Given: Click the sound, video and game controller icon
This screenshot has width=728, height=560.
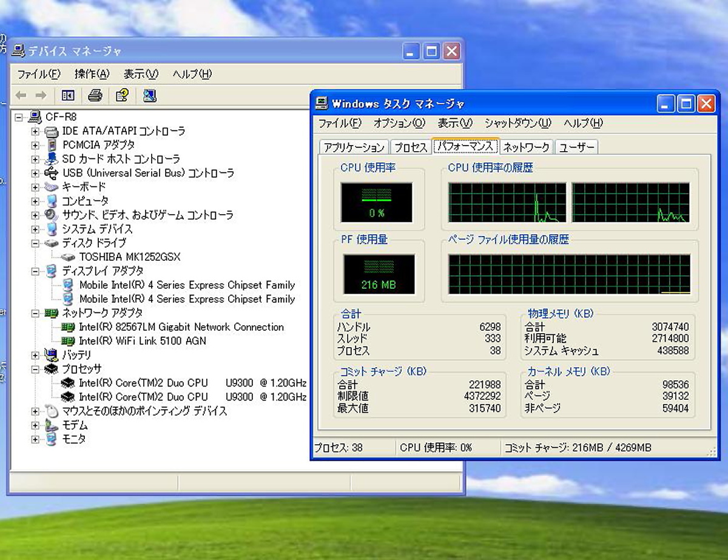Looking at the screenshot, I should (x=52, y=215).
